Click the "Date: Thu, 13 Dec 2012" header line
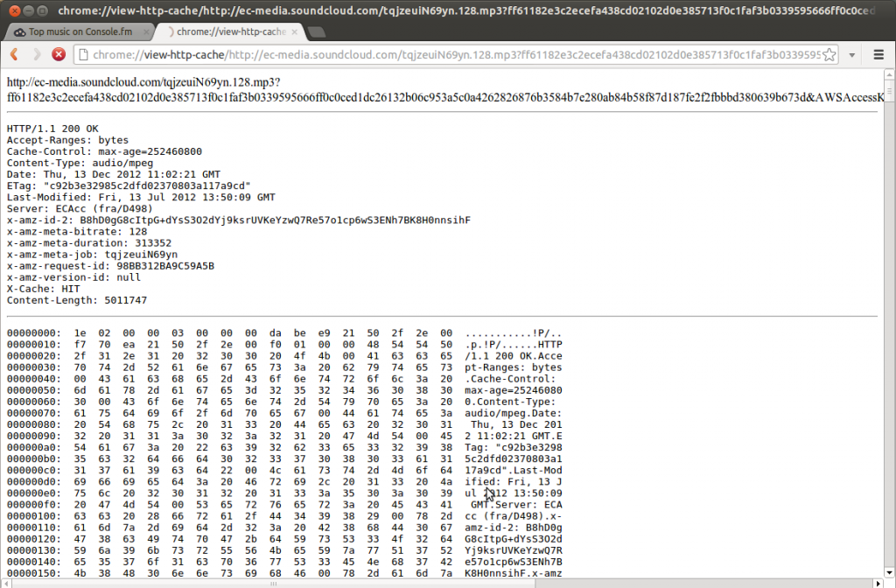 click(x=114, y=174)
